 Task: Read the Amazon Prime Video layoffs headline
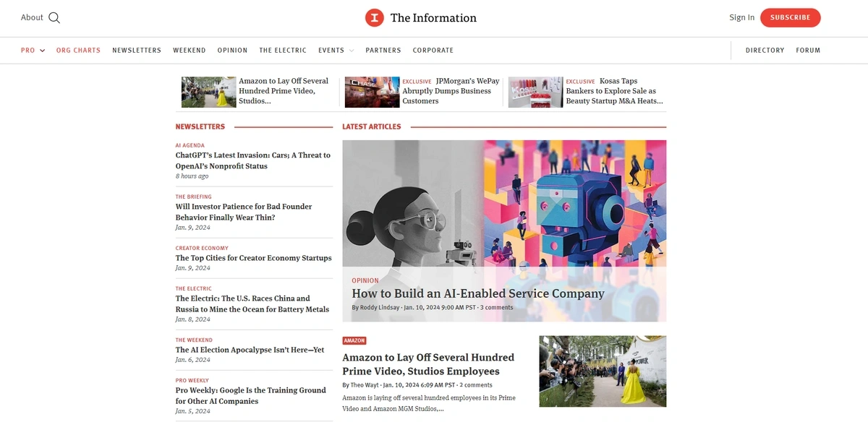coord(428,363)
